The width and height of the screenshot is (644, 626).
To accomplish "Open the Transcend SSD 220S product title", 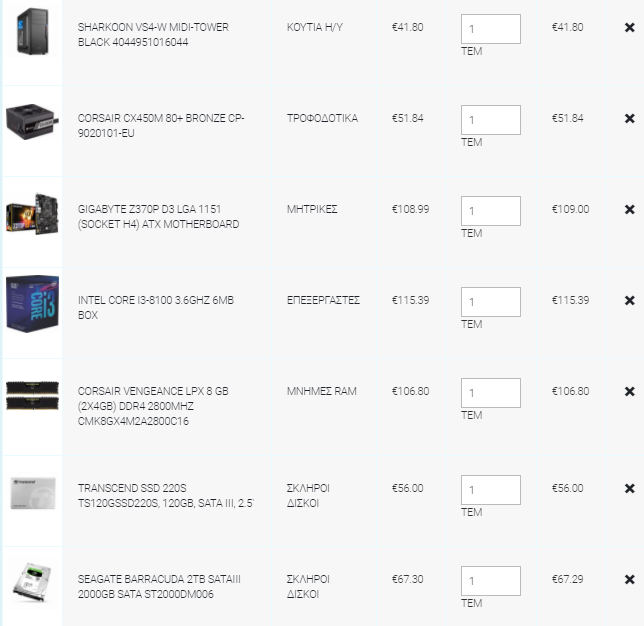I will [166, 496].
